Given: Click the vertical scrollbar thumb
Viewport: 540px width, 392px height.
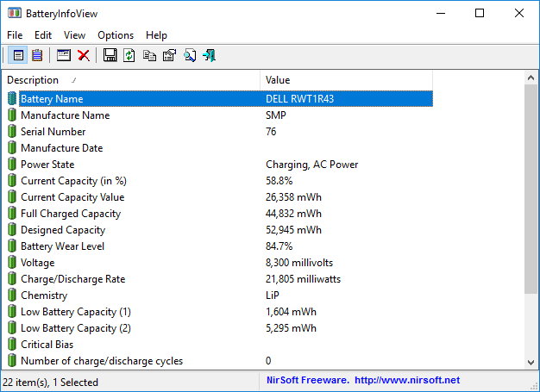Looking at the screenshot, I should (x=531, y=190).
